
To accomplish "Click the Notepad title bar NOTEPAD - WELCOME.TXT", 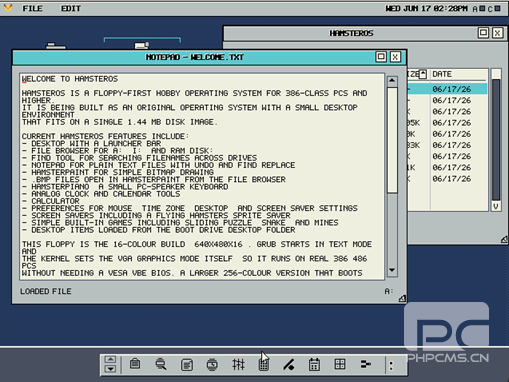I will tap(195, 57).
